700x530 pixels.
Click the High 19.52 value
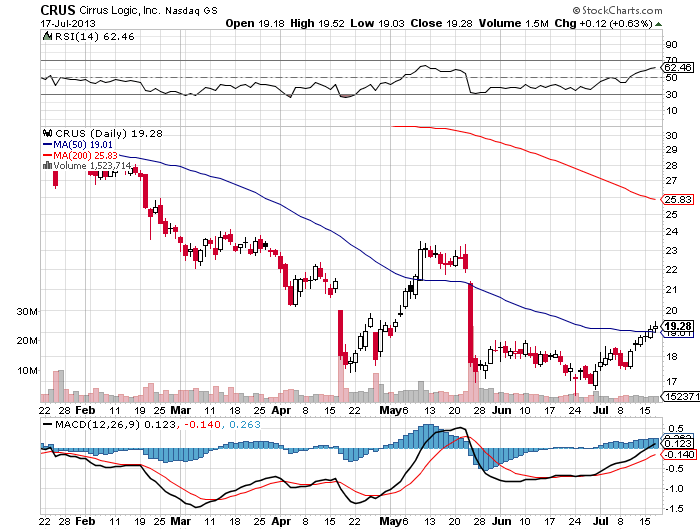click(317, 23)
